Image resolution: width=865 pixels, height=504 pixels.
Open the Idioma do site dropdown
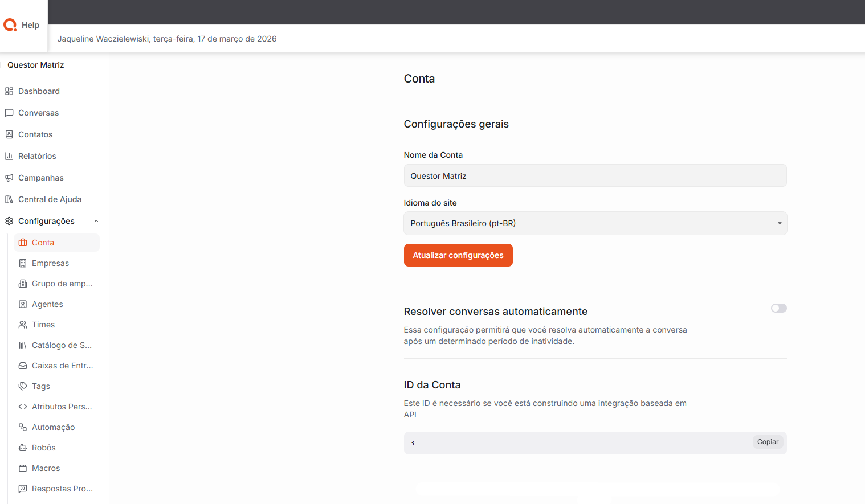pos(595,223)
